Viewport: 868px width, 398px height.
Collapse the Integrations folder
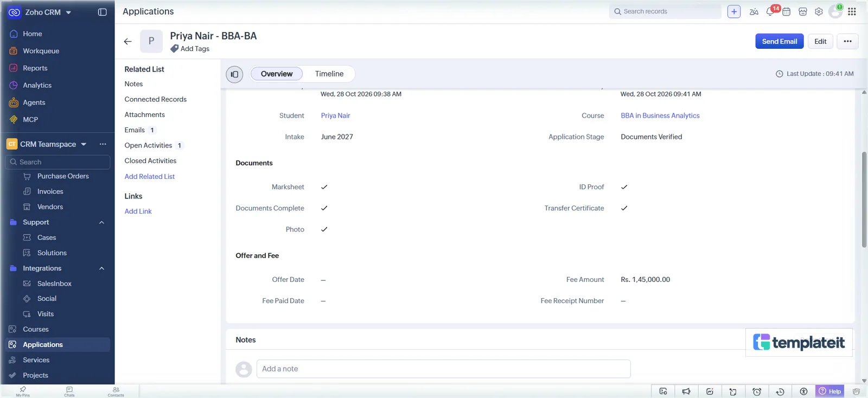pos(101,268)
